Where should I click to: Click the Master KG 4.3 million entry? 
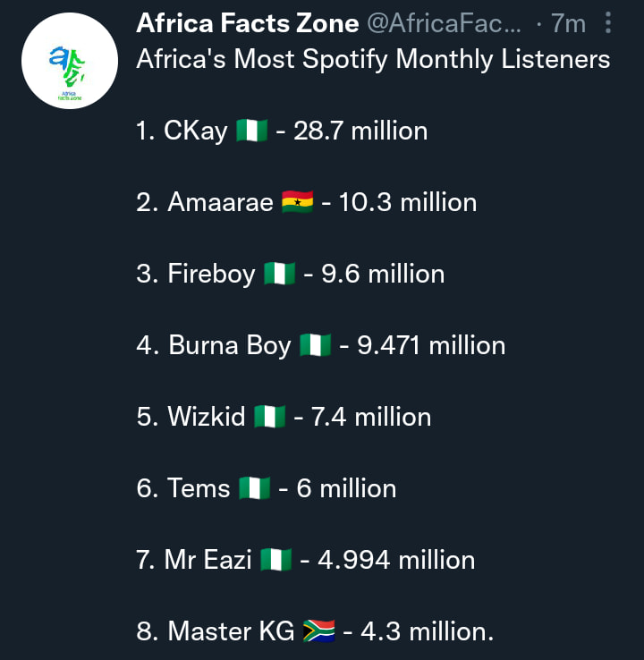tap(315, 631)
